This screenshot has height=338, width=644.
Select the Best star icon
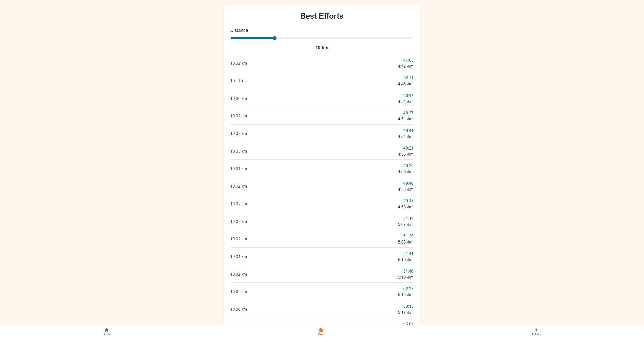pyautogui.click(x=321, y=330)
